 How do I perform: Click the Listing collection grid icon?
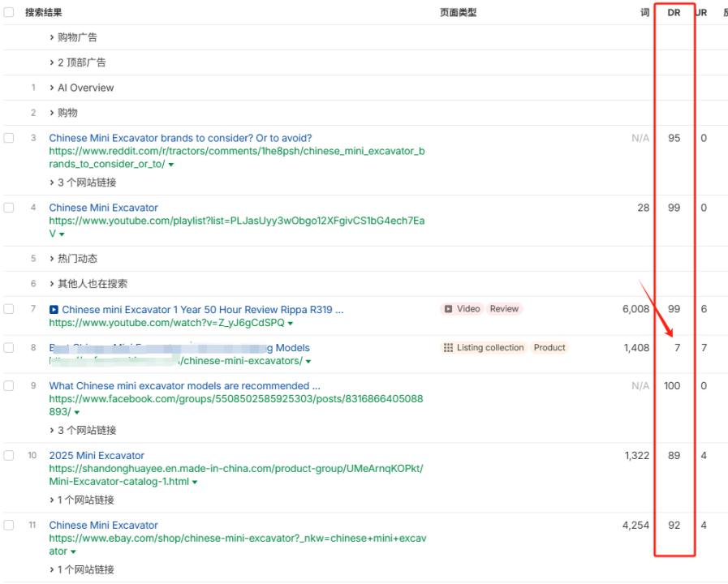coord(448,348)
